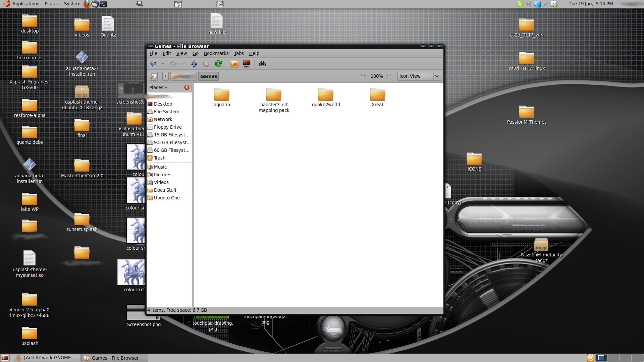The height and width of the screenshot is (362, 644).
Task: Open the Edit menu
Action: 167,53
